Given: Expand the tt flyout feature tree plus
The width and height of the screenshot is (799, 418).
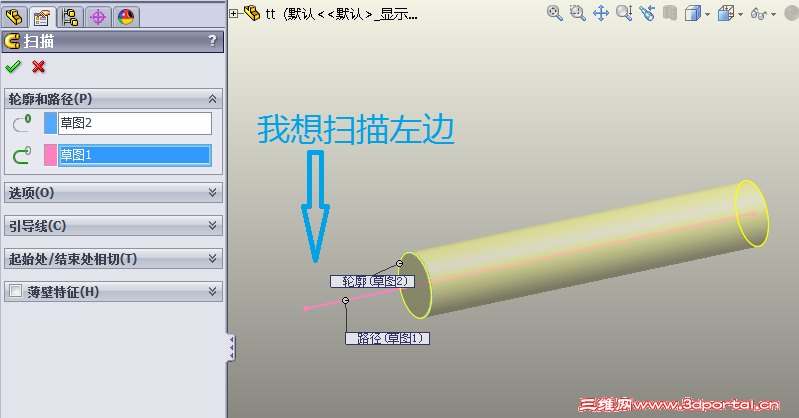Looking at the screenshot, I should 233,14.
